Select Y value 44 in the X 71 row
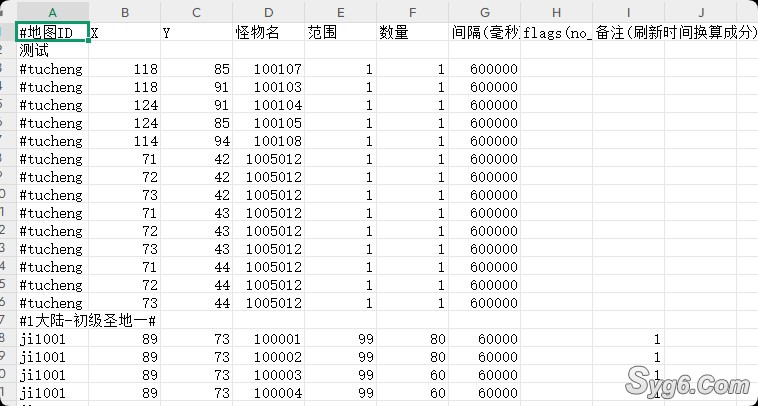Image resolution: width=758 pixels, height=406 pixels. tap(196, 266)
